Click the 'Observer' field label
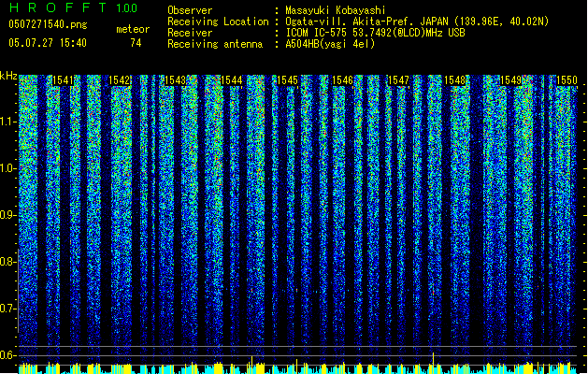Viewport: 588px width, 374px height. point(190,10)
